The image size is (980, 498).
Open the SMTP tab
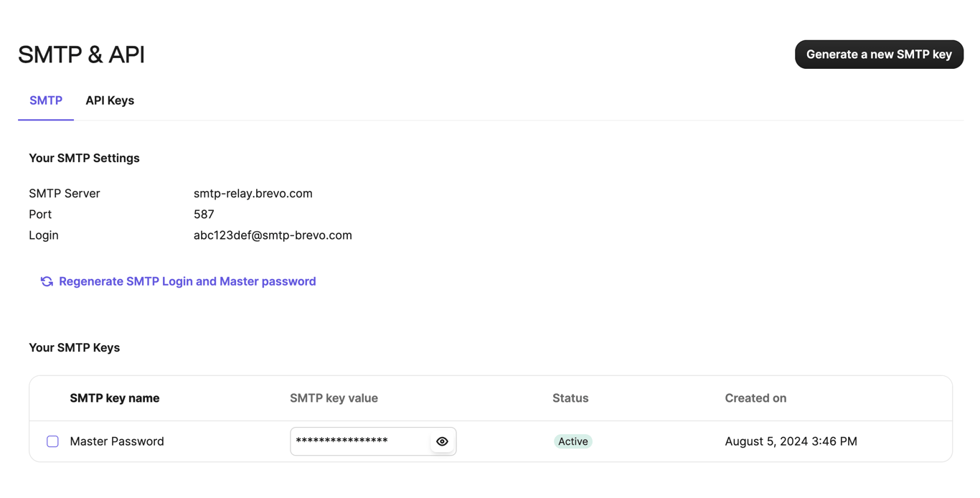pos(45,100)
